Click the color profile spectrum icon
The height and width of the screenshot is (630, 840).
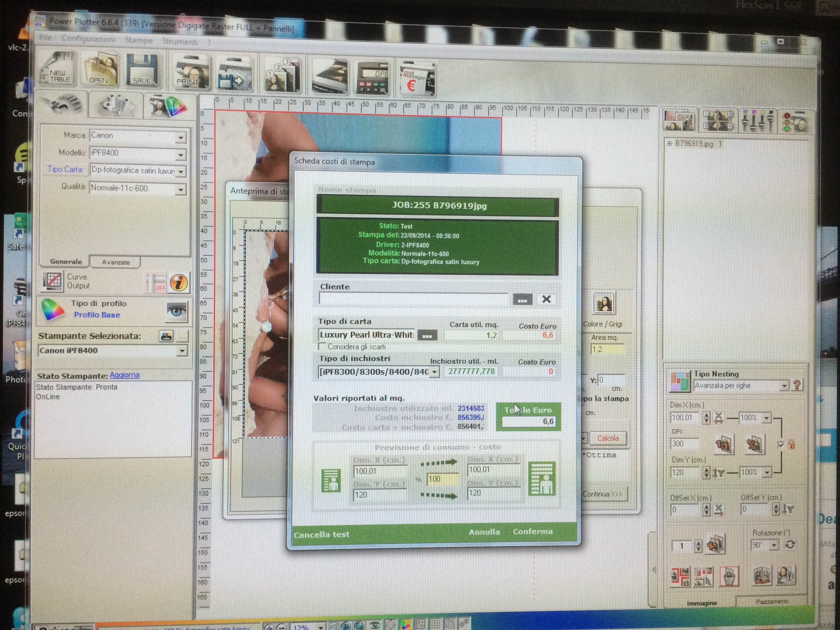(53, 310)
